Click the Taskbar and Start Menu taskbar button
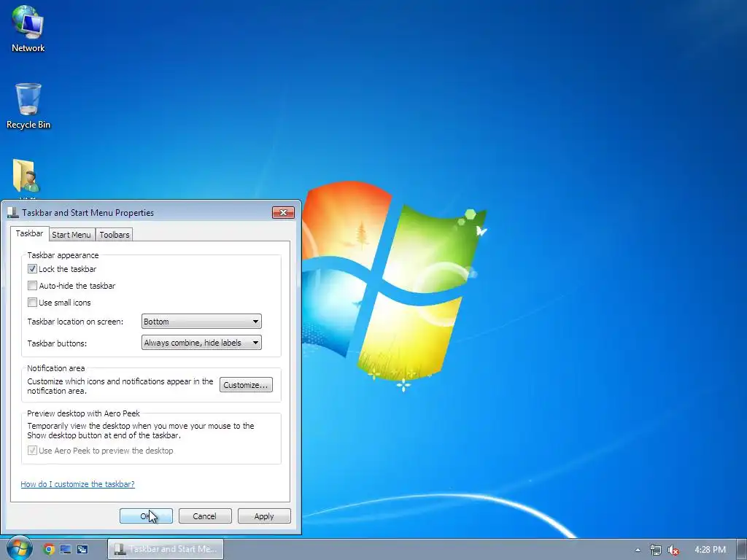Viewport: 747px width, 560px height. (x=166, y=549)
